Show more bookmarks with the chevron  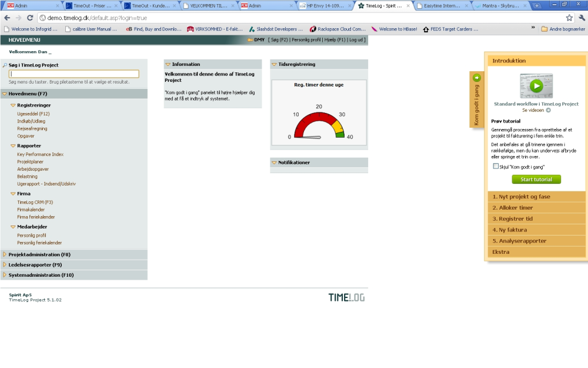pos(533,28)
